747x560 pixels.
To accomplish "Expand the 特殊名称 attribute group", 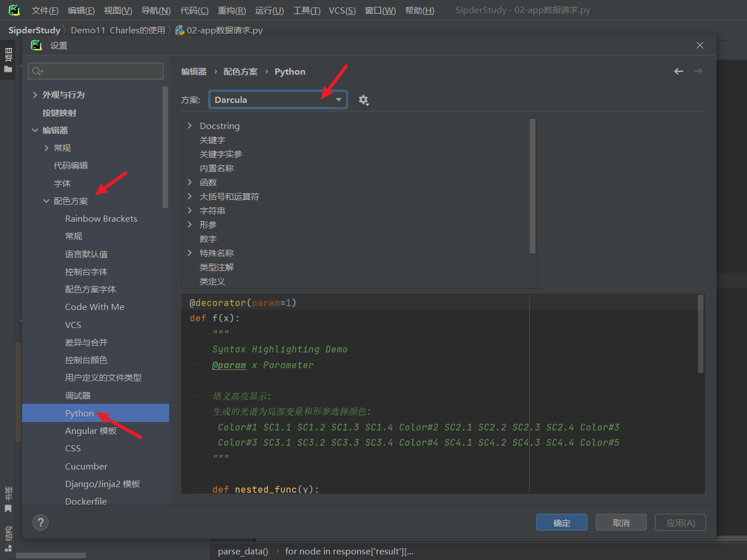I will 190,253.
